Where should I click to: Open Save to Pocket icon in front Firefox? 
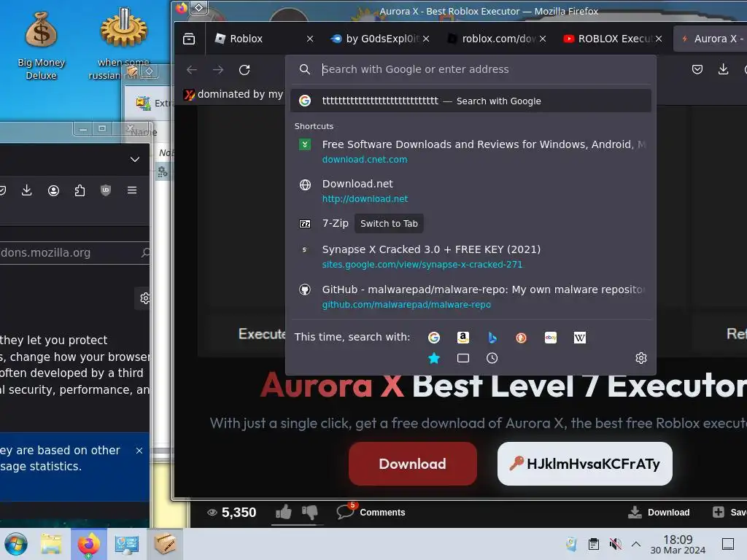point(697,69)
